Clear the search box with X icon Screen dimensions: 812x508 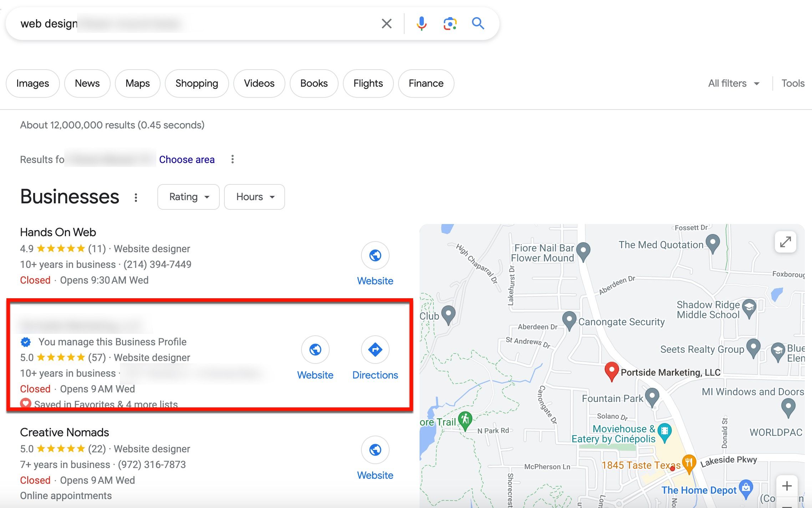[386, 24]
